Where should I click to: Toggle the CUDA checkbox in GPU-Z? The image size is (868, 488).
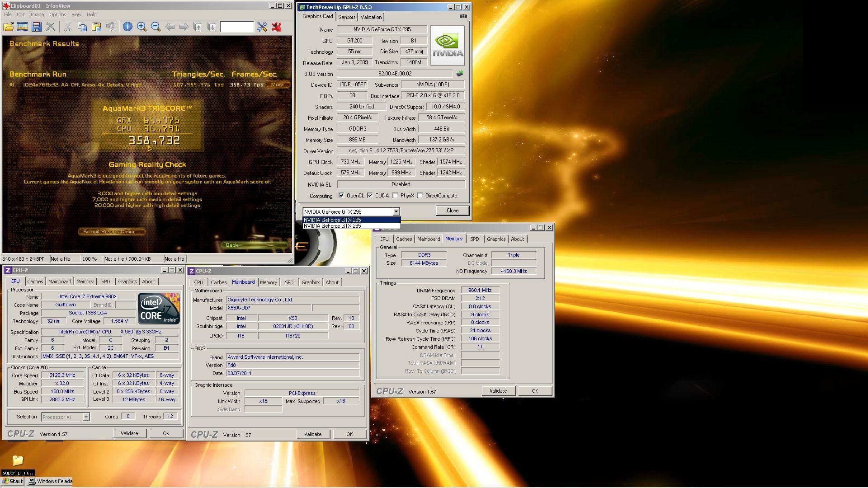pyautogui.click(x=370, y=196)
